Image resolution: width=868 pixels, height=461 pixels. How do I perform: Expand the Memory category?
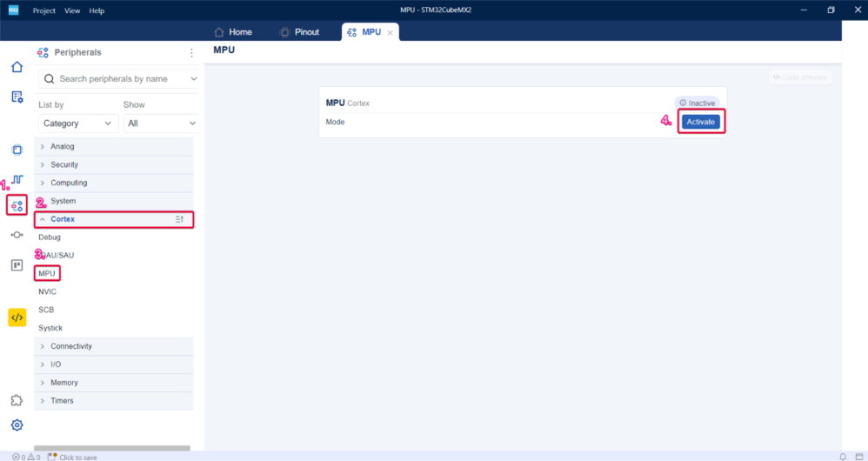pos(114,383)
